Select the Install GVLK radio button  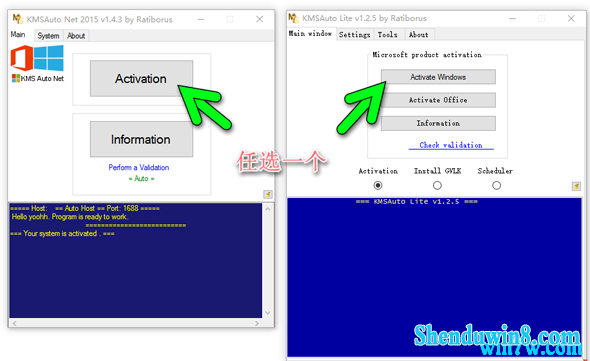click(437, 186)
